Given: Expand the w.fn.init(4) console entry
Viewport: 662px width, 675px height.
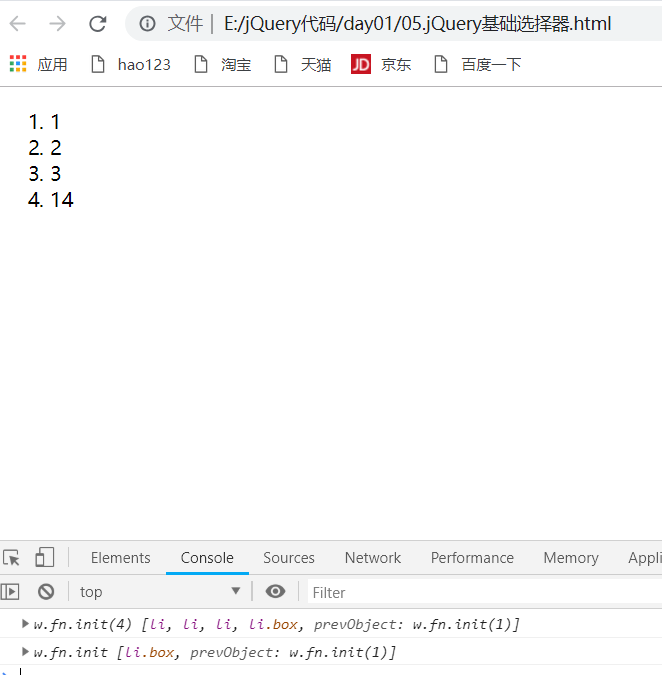Looking at the screenshot, I should pyautogui.click(x=25, y=623).
